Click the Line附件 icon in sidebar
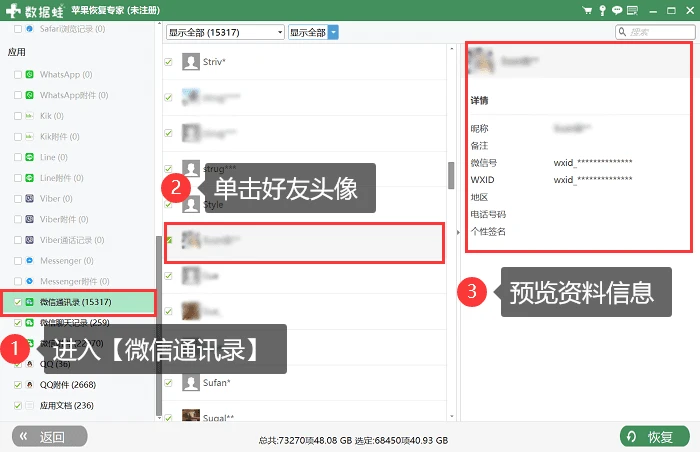This screenshot has width=700, height=452. pyautogui.click(x=29, y=178)
